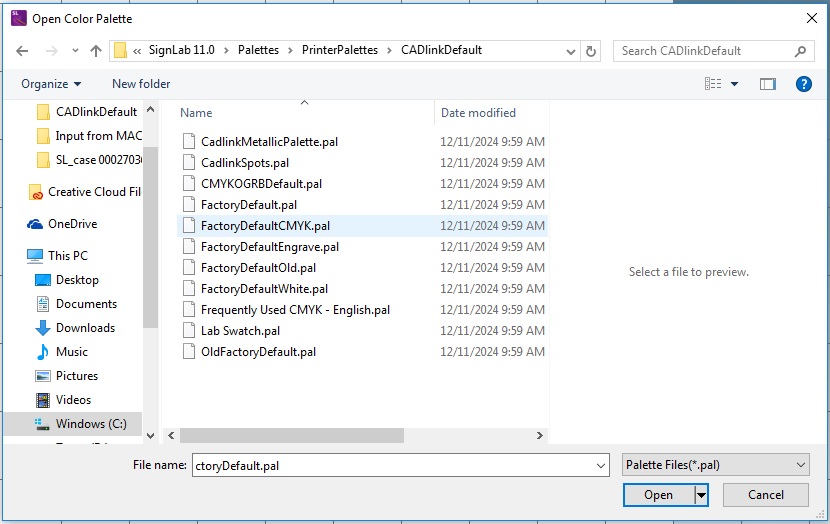Go up one folder level

(96, 51)
